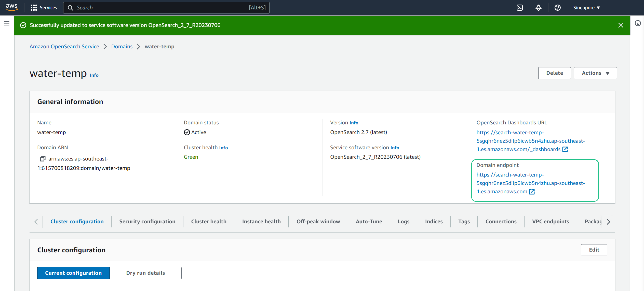
Task: Select the Dry run details toggle
Action: pyautogui.click(x=145, y=273)
